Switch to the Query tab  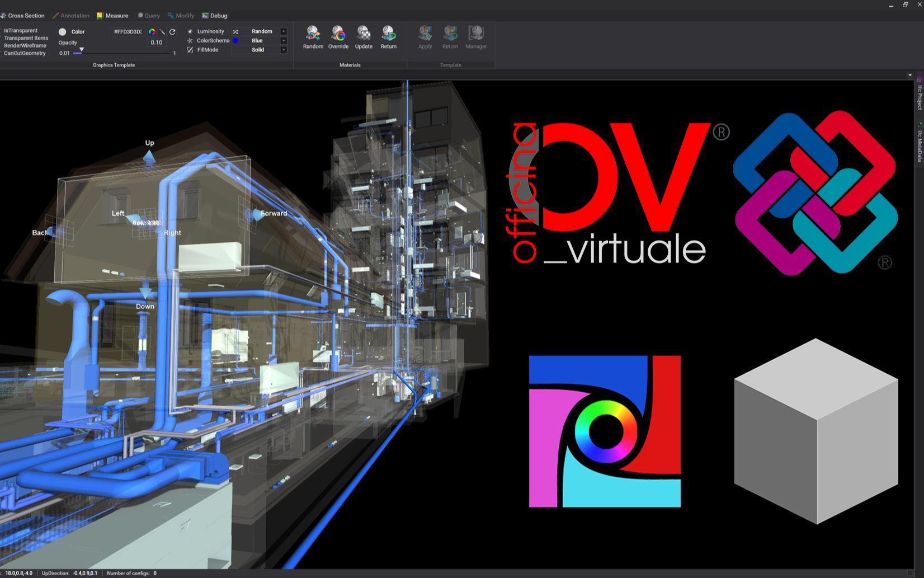pos(149,16)
